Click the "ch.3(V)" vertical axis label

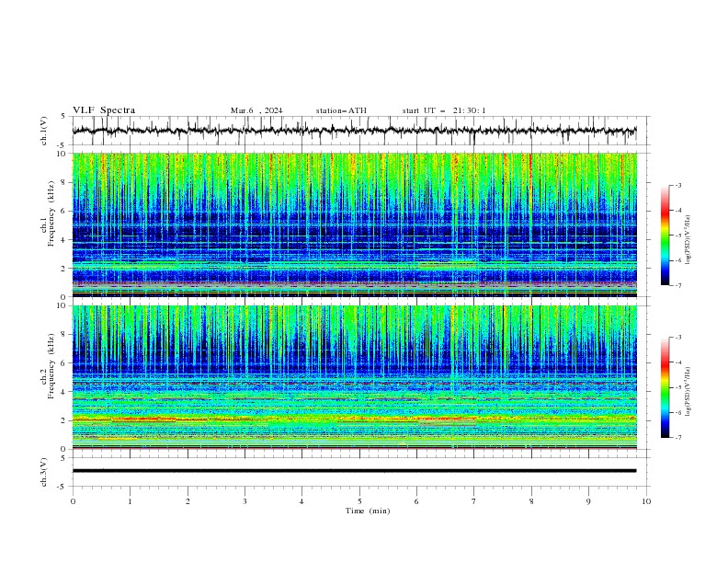coord(44,472)
